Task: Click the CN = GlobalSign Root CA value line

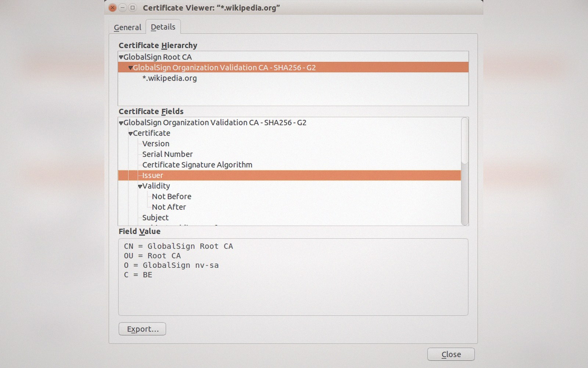Action: pos(178,246)
